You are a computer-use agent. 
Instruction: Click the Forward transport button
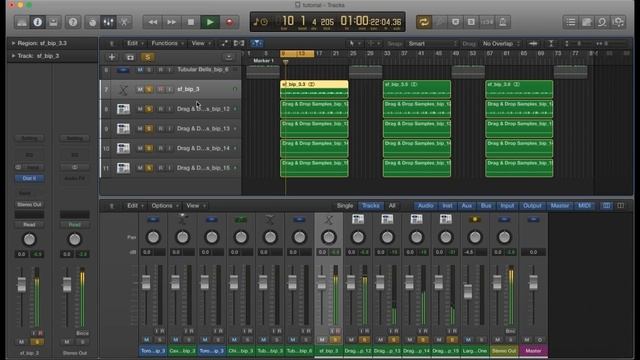coord(171,22)
